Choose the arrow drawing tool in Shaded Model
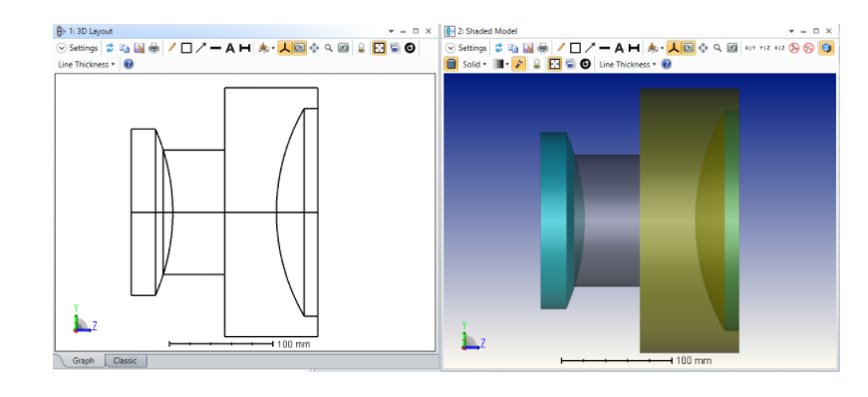Viewport: 868px width, 397px height. (590, 48)
